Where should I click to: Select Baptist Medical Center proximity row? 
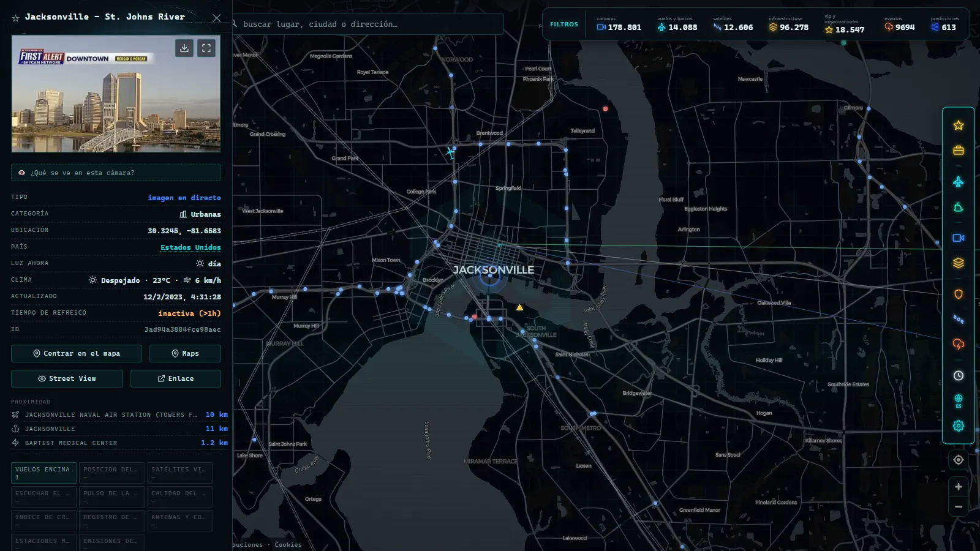[119, 443]
